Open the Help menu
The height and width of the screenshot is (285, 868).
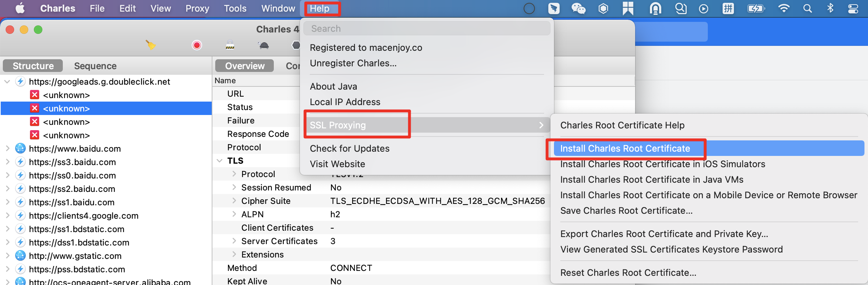(x=320, y=8)
